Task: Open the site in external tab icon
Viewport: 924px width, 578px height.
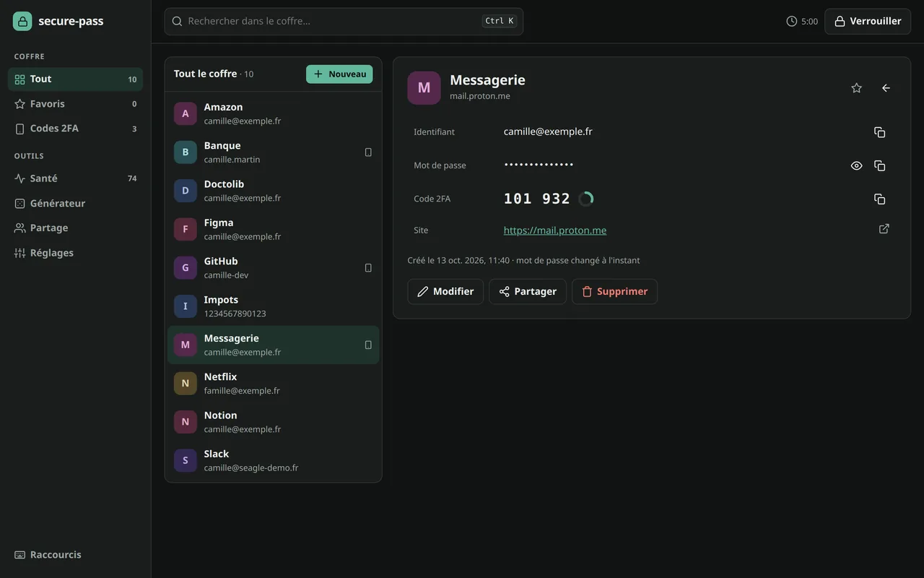Action: pyautogui.click(x=884, y=229)
